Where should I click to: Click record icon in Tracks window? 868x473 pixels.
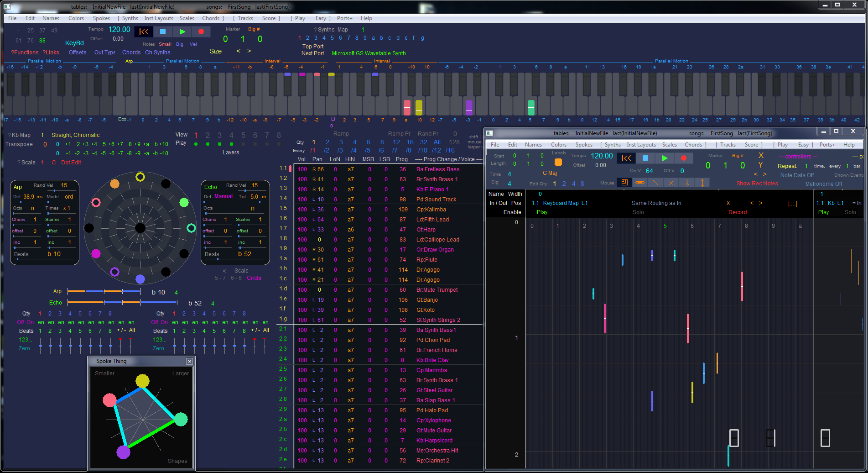pyautogui.click(x=684, y=158)
